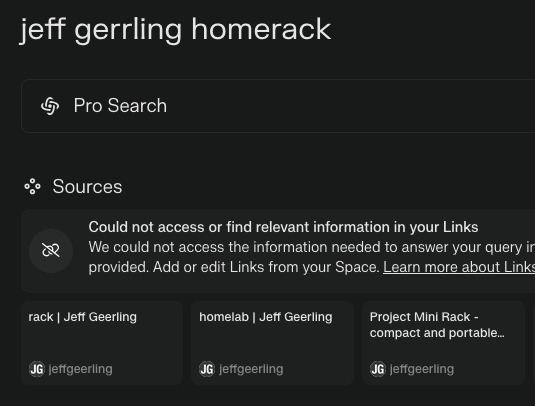Click the Pro Search swirl icon
This screenshot has height=406, width=535.
[50, 106]
